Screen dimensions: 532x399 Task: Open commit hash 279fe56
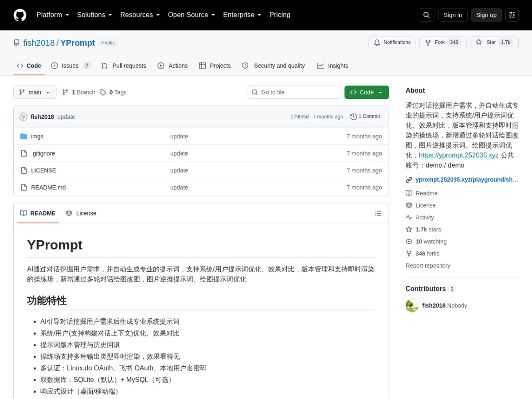tap(299, 117)
